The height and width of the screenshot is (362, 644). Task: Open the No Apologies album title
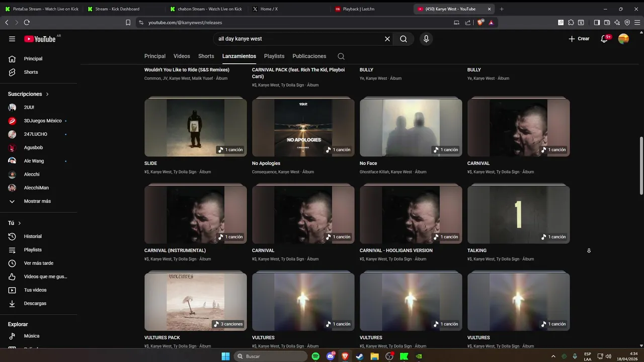(x=266, y=163)
